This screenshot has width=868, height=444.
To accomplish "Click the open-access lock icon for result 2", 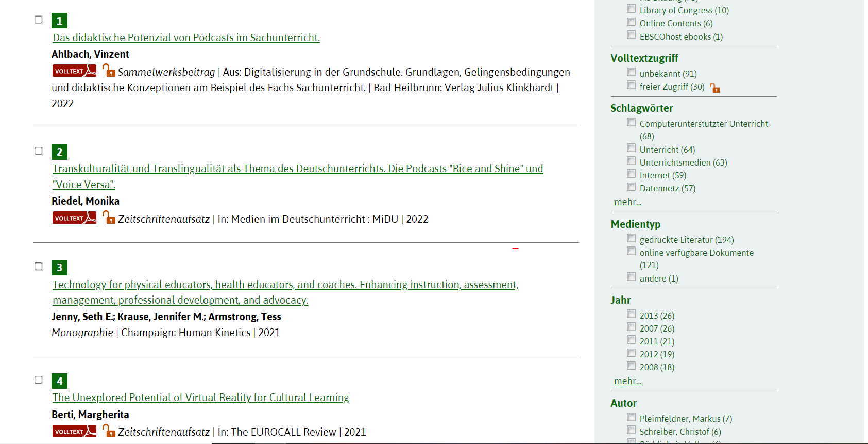I will click(x=109, y=218).
